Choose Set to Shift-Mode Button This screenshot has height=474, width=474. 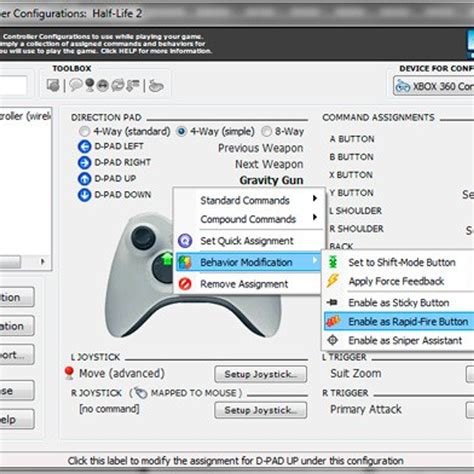click(x=399, y=262)
